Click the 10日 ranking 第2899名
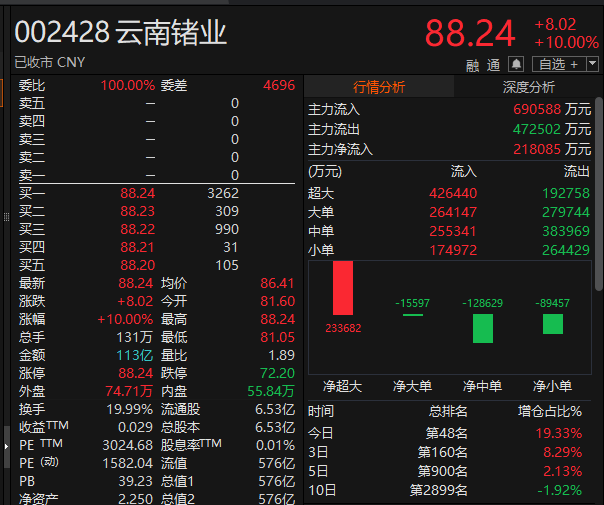Screen dimensions: 604x505 [438, 490]
